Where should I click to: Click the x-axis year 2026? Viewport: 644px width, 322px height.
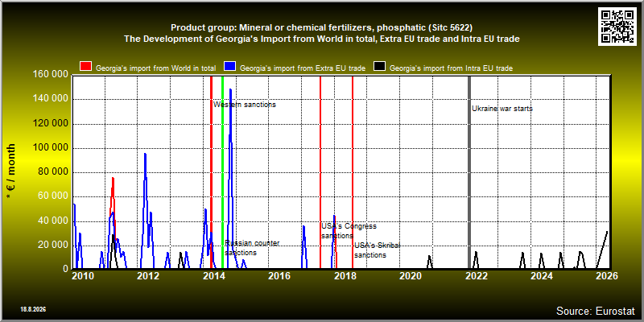607,276
